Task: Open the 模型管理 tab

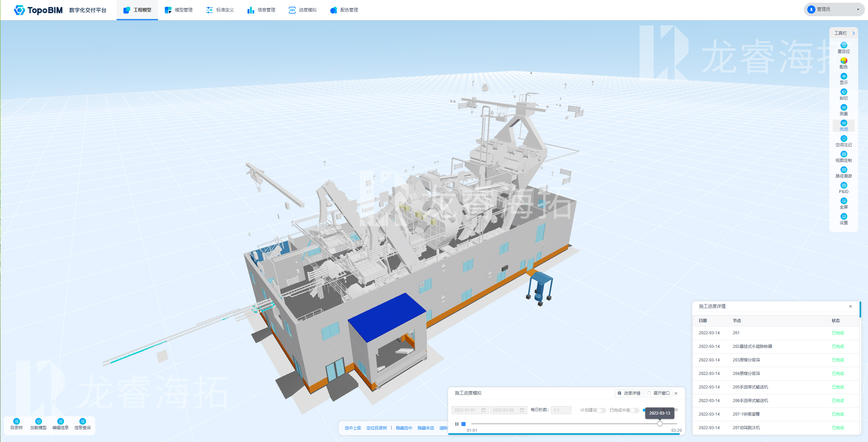Action: coord(179,10)
